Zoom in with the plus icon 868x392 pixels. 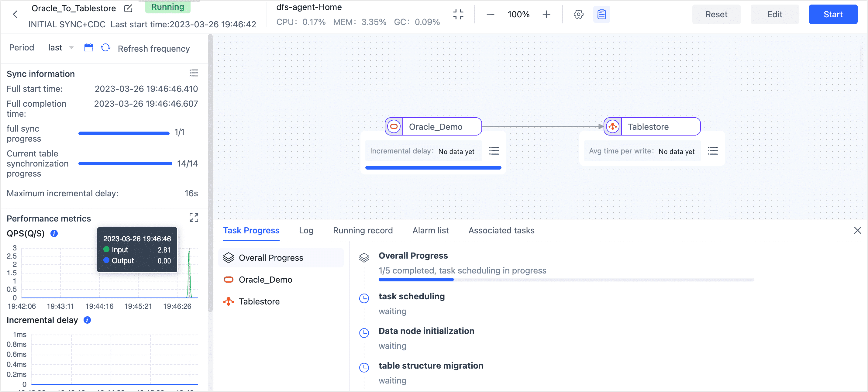pyautogui.click(x=546, y=14)
